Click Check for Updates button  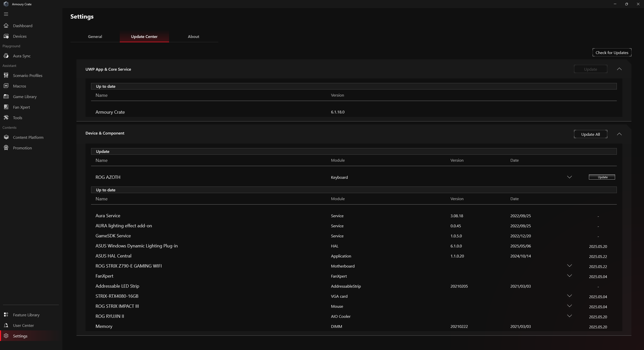612,53
